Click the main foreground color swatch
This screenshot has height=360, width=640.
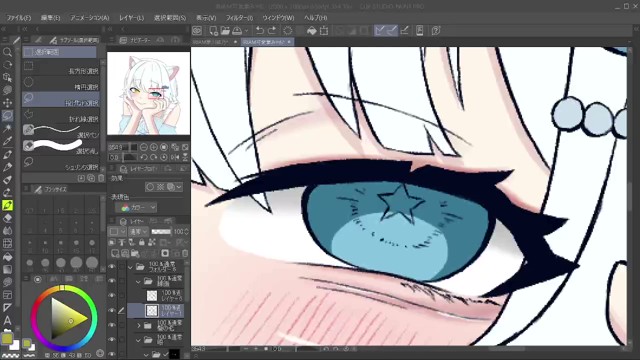point(7,338)
